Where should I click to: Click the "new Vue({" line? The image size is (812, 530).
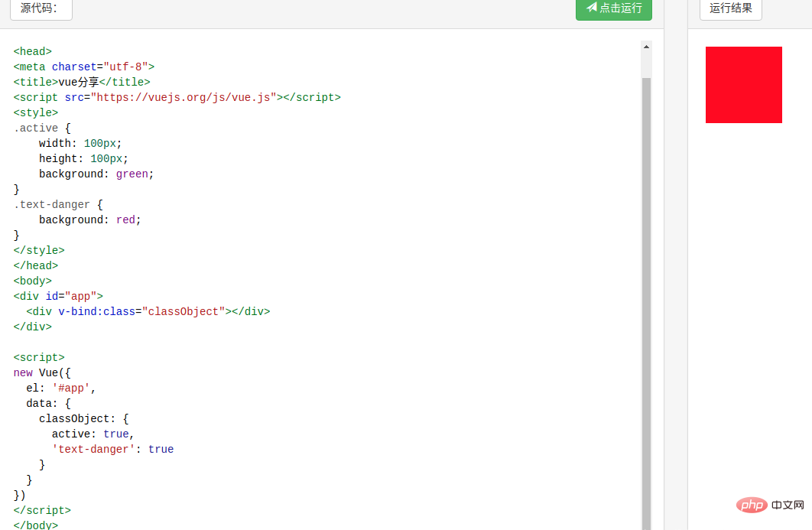pyautogui.click(x=42, y=372)
